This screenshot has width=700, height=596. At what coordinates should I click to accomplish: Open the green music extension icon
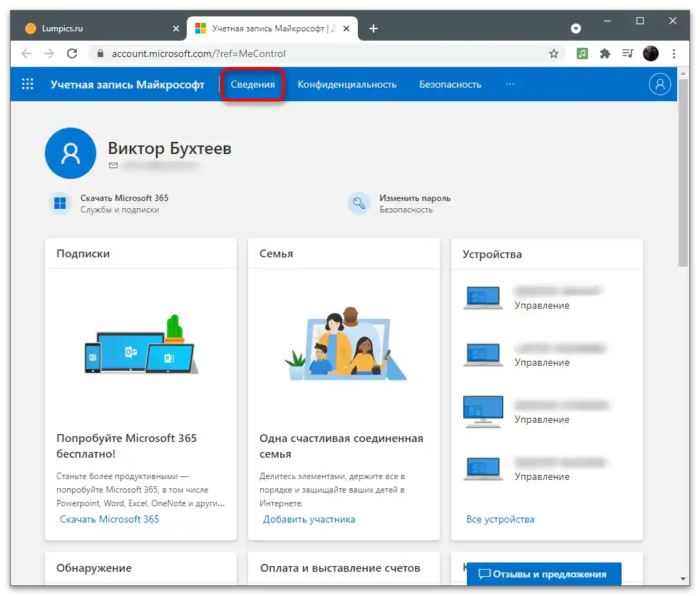(x=582, y=53)
